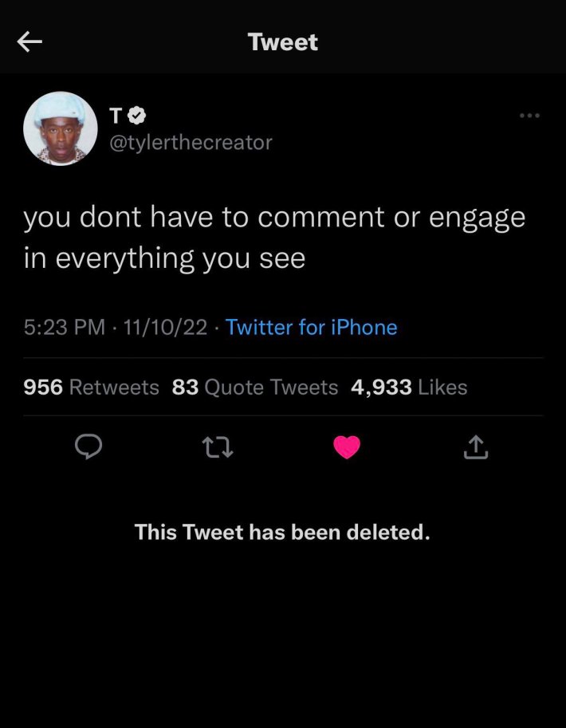The width and height of the screenshot is (566, 728).
Task: Click the back arrow to leave the tweet
Action: (x=29, y=41)
